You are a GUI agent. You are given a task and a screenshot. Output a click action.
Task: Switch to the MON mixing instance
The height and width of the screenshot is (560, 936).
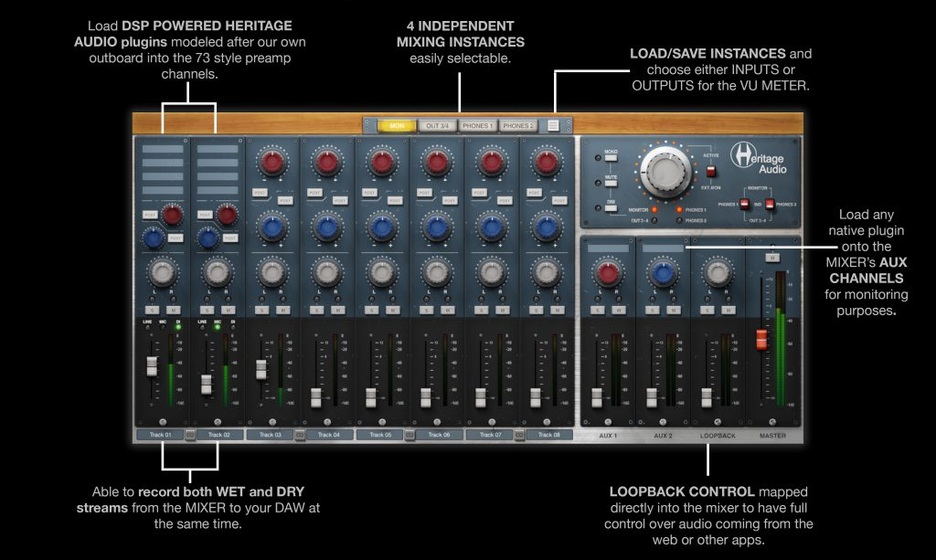pos(397,126)
